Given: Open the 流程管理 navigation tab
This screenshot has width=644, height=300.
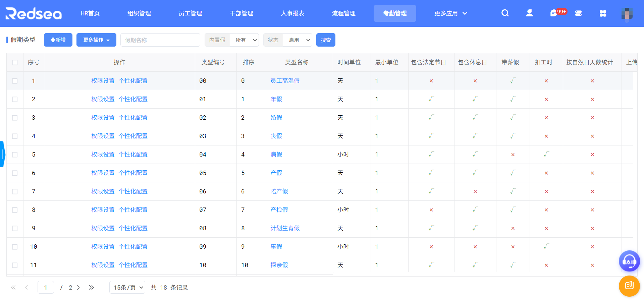Looking at the screenshot, I should [343, 13].
